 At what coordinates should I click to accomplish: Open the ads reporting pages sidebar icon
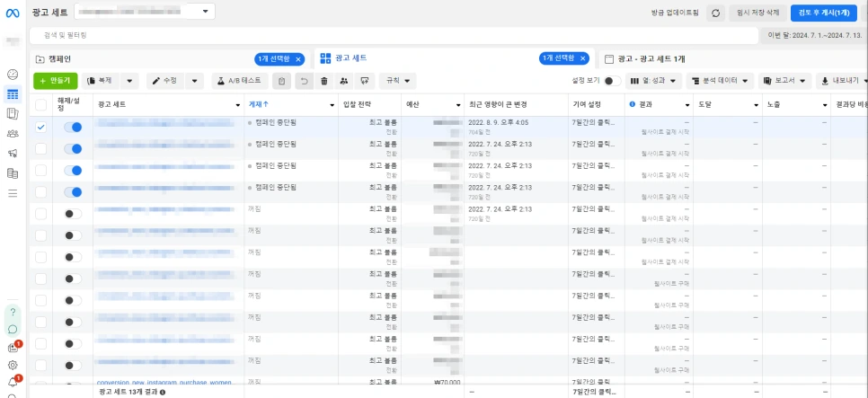pos(13,113)
